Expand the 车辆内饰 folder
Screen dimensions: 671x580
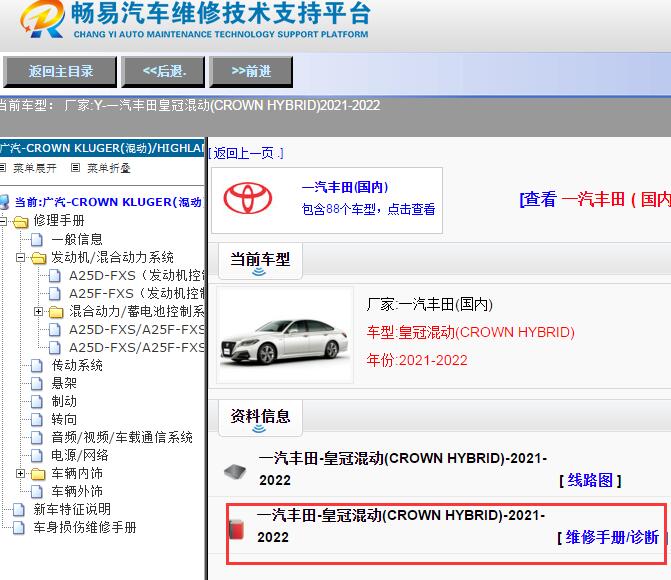pyautogui.click(x=20, y=473)
